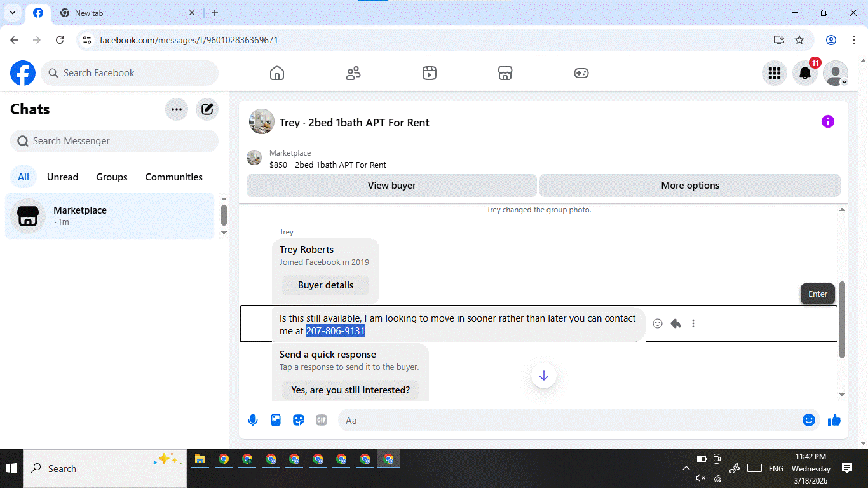Click the Search Facebook field

pyautogui.click(x=130, y=73)
